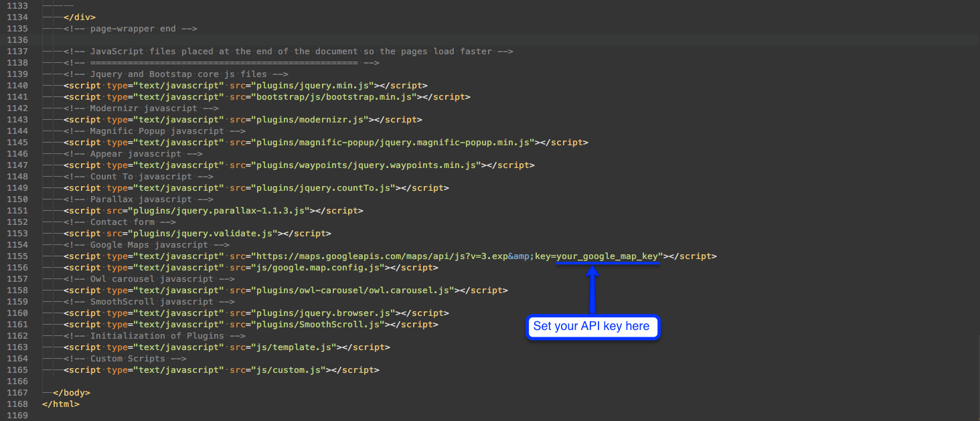The image size is (980, 421).
Task: Click the bootstrap/js/bootstrap.min.js source path
Action: 333,97
